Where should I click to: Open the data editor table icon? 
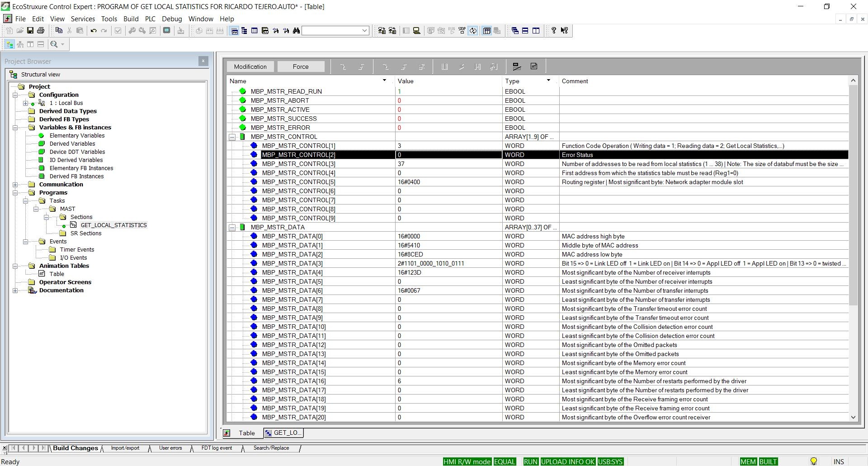255,30
